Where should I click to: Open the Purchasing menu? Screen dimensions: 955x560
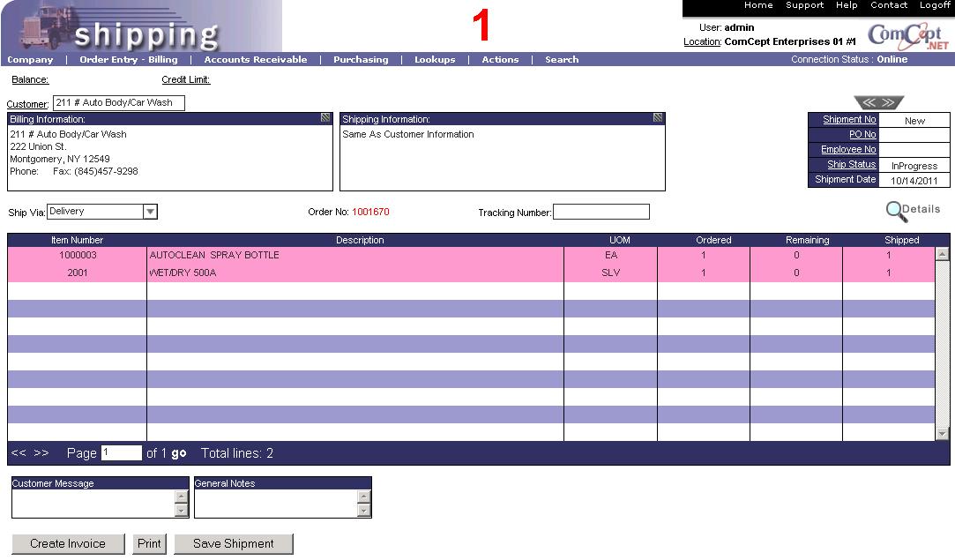361,60
